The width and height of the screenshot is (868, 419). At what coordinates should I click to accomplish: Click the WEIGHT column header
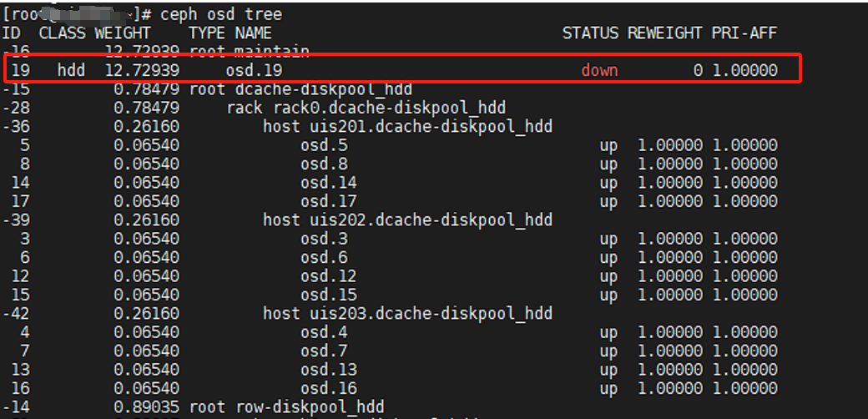pyautogui.click(x=123, y=33)
